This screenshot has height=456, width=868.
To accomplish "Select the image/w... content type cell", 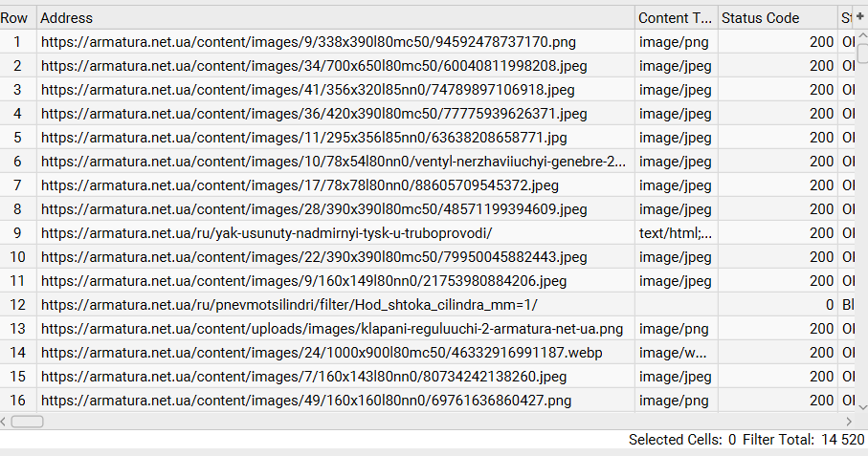I will click(676, 353).
